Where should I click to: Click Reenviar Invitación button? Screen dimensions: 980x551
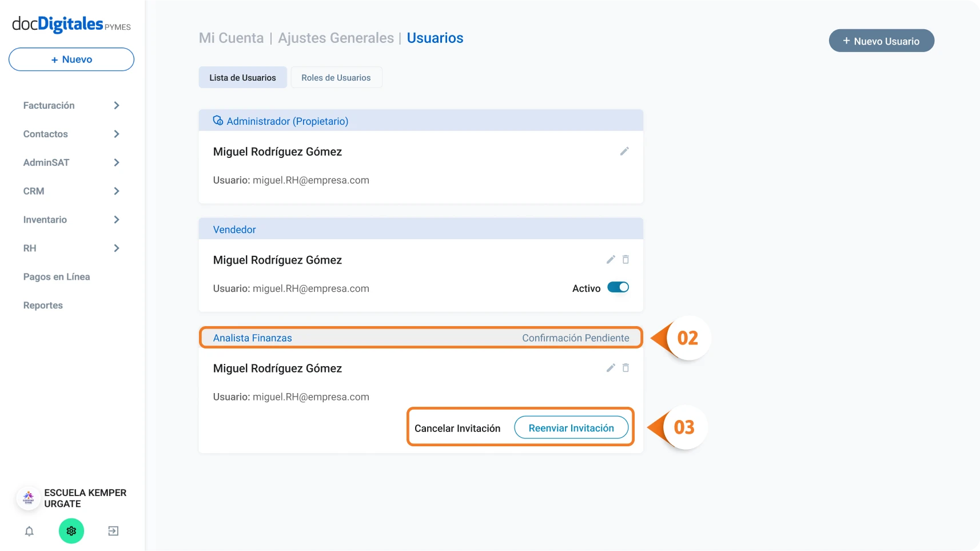tap(571, 428)
